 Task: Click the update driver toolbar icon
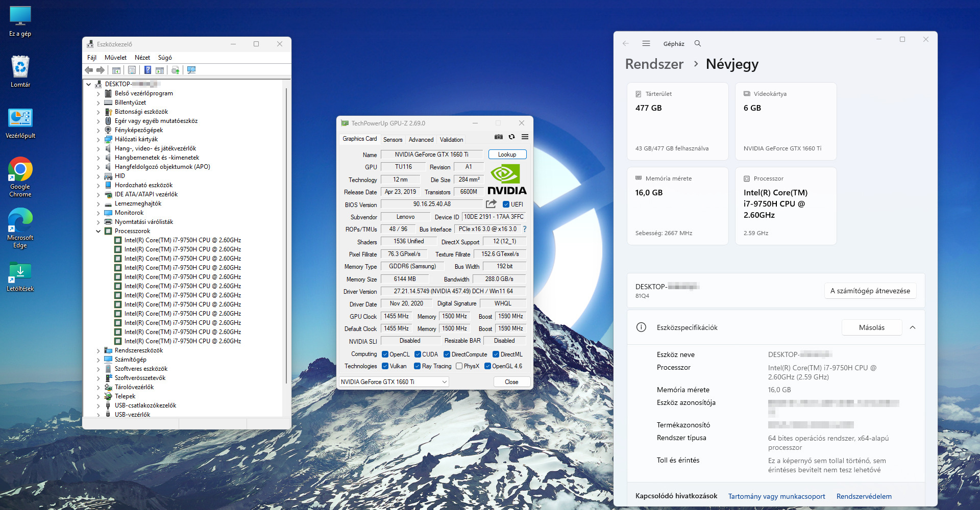click(x=176, y=70)
